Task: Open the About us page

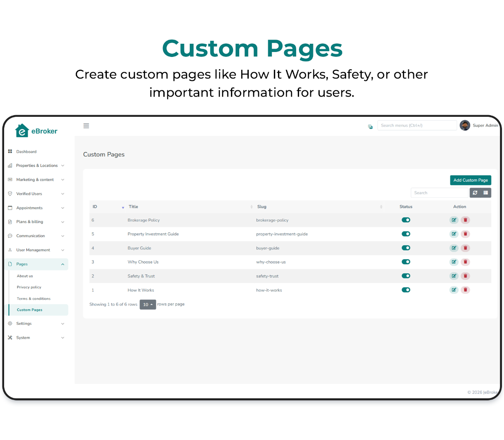Action: pyautogui.click(x=25, y=276)
